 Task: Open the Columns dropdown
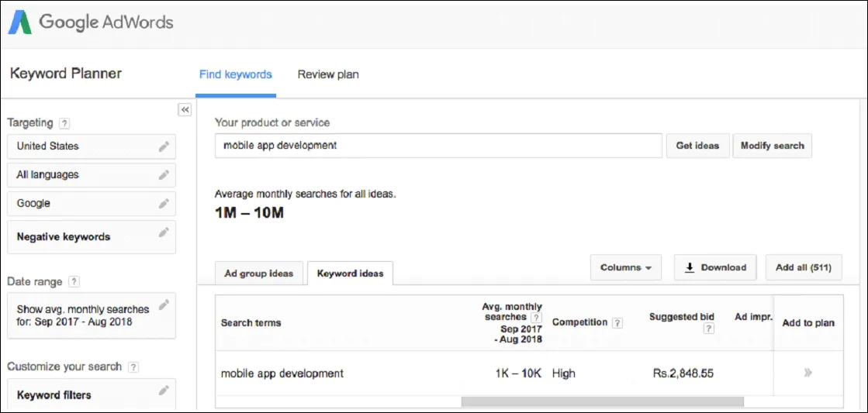tap(626, 267)
